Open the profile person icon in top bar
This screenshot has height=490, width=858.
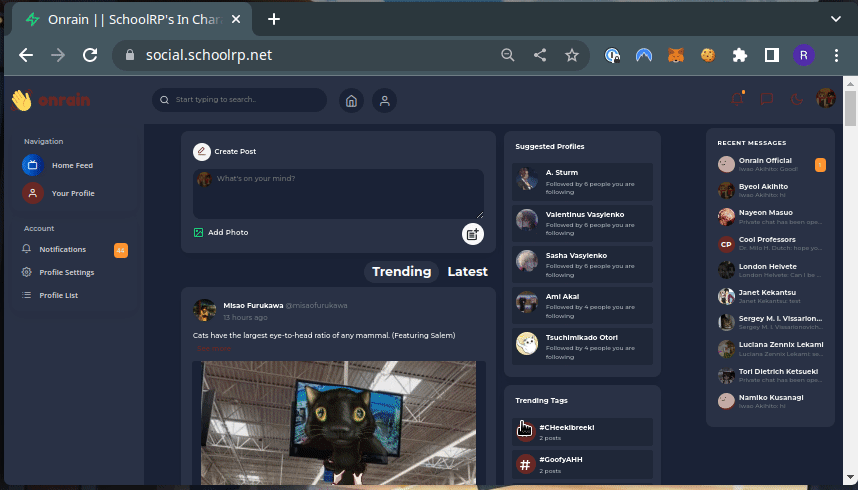click(385, 101)
